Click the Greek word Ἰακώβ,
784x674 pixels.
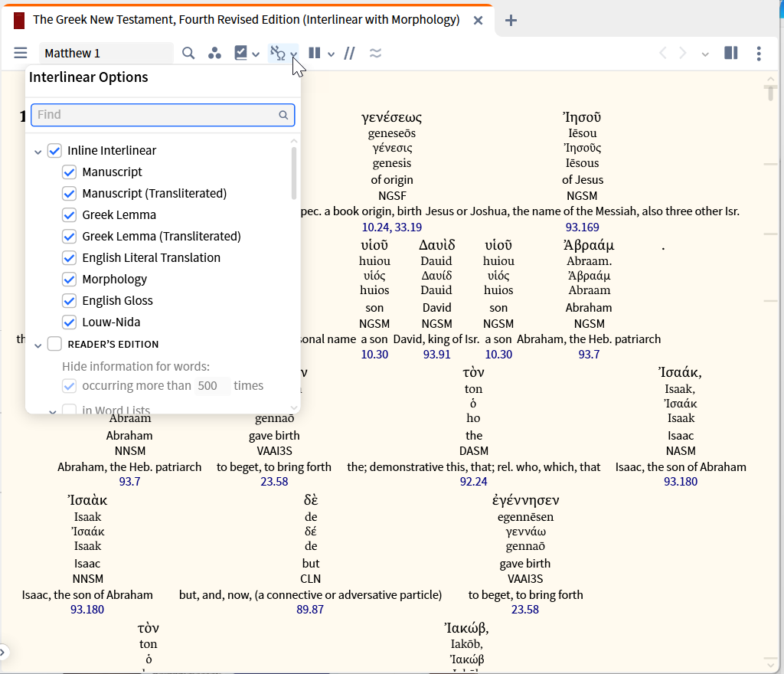pos(466,628)
